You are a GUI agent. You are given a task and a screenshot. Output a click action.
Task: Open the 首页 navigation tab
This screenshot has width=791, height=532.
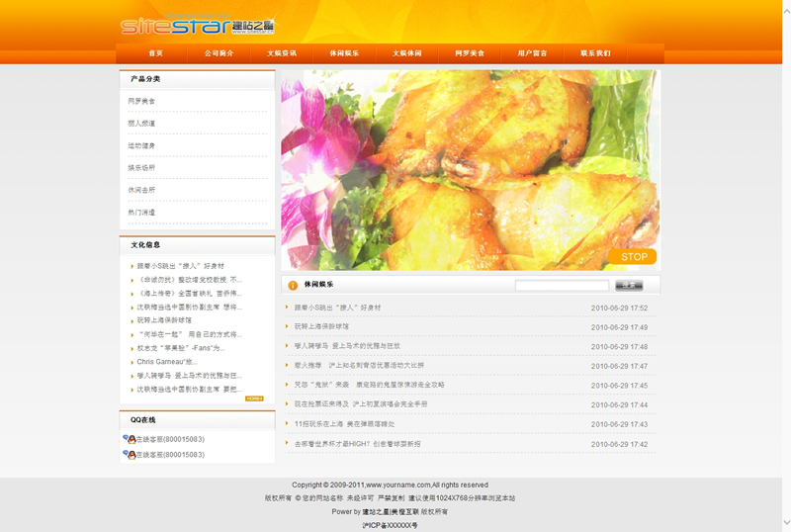click(x=156, y=53)
